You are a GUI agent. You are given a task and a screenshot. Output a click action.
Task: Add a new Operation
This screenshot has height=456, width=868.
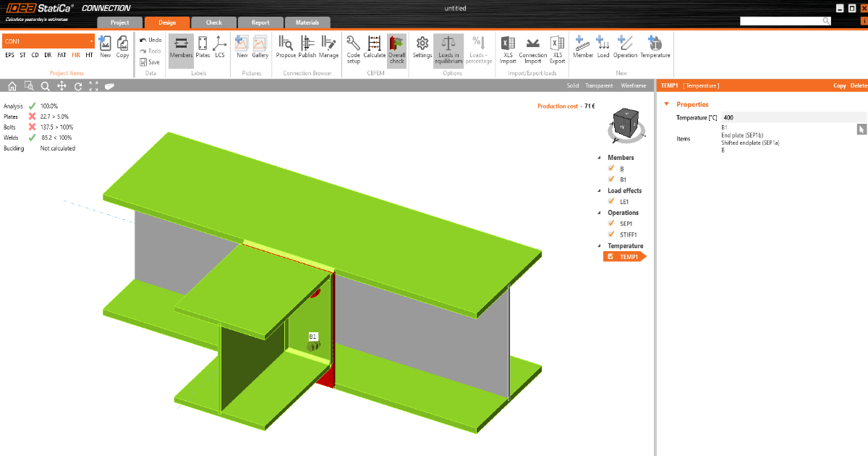(x=625, y=44)
